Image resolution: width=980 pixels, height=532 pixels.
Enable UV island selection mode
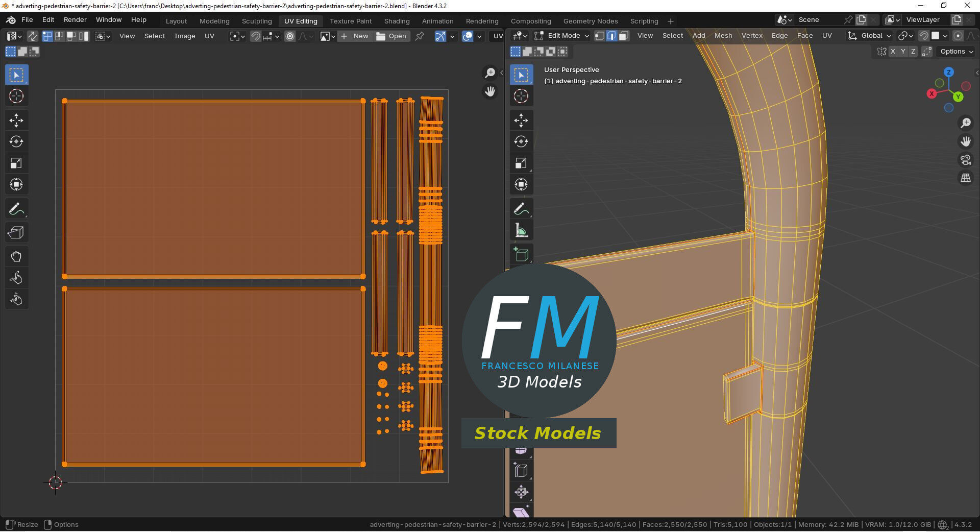[84, 36]
